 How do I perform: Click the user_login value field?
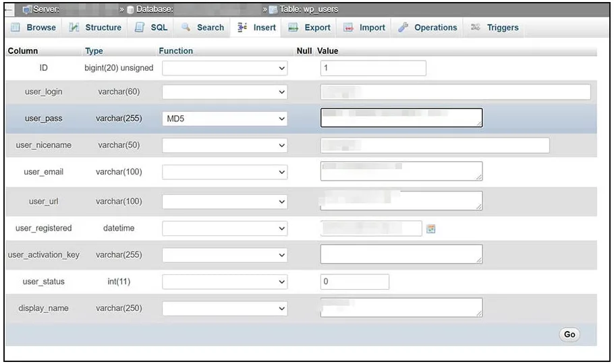pos(455,92)
